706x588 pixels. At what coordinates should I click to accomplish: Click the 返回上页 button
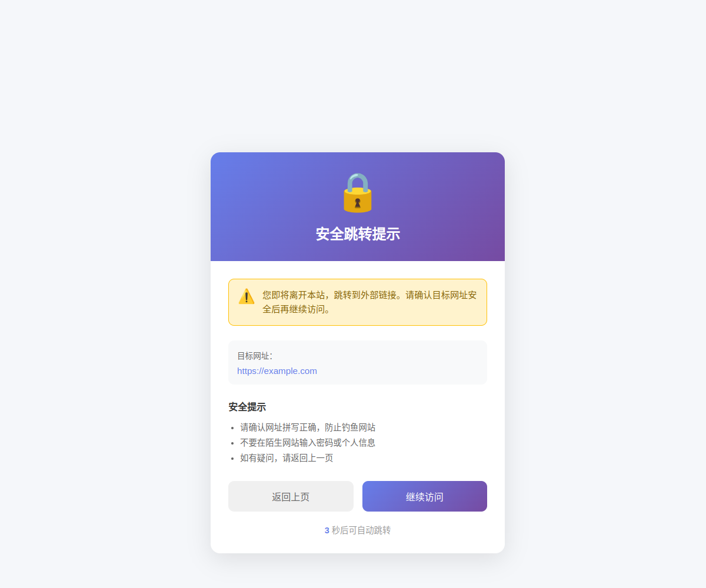[x=291, y=496]
